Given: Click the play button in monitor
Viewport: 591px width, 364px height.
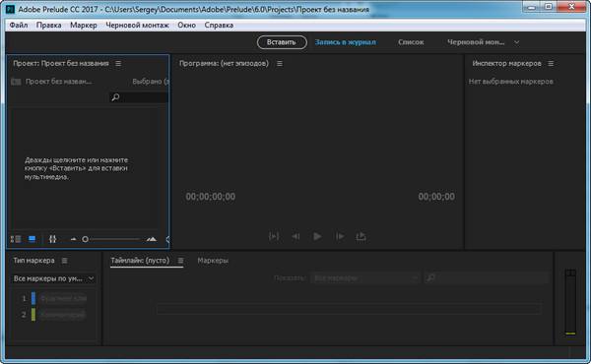Looking at the screenshot, I should click(317, 236).
